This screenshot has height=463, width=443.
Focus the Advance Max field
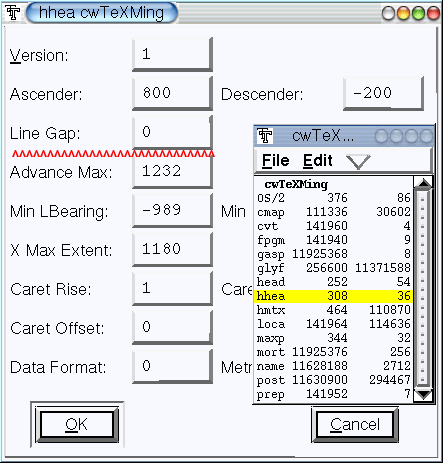click(x=172, y=172)
